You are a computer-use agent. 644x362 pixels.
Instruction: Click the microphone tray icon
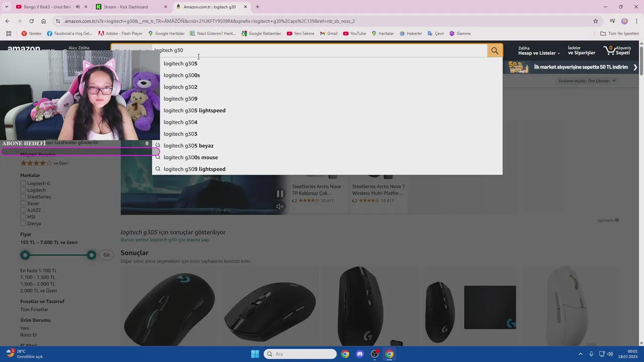click(591, 354)
